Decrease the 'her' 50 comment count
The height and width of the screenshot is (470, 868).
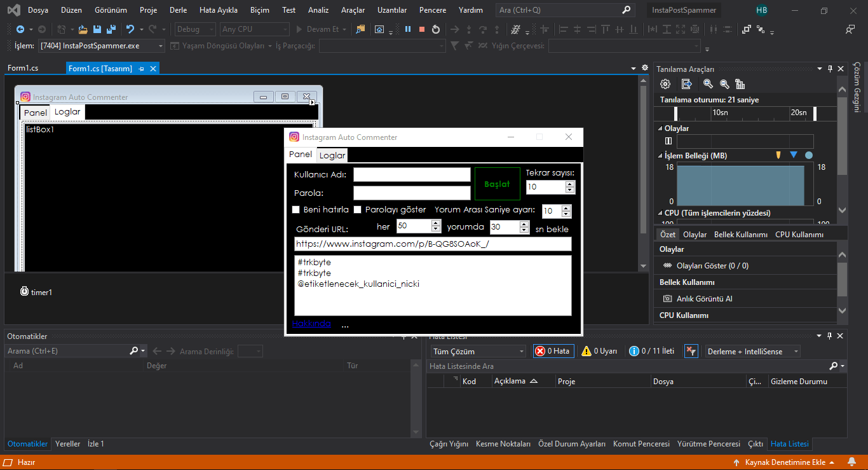coord(436,230)
